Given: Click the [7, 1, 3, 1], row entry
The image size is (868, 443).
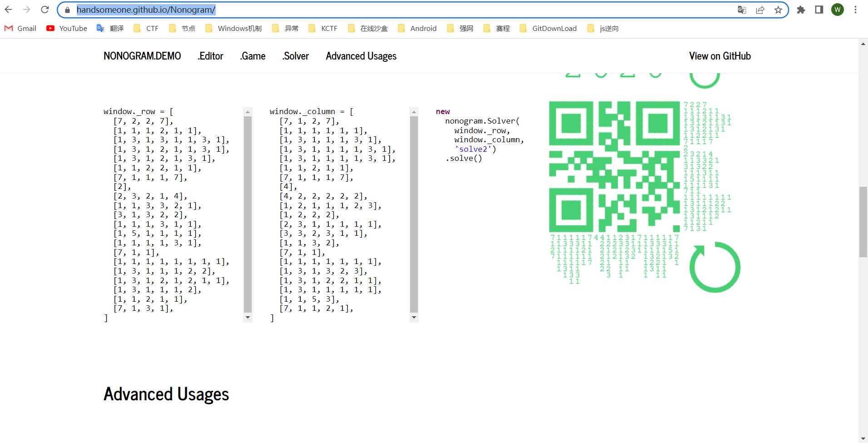Looking at the screenshot, I should (143, 309).
